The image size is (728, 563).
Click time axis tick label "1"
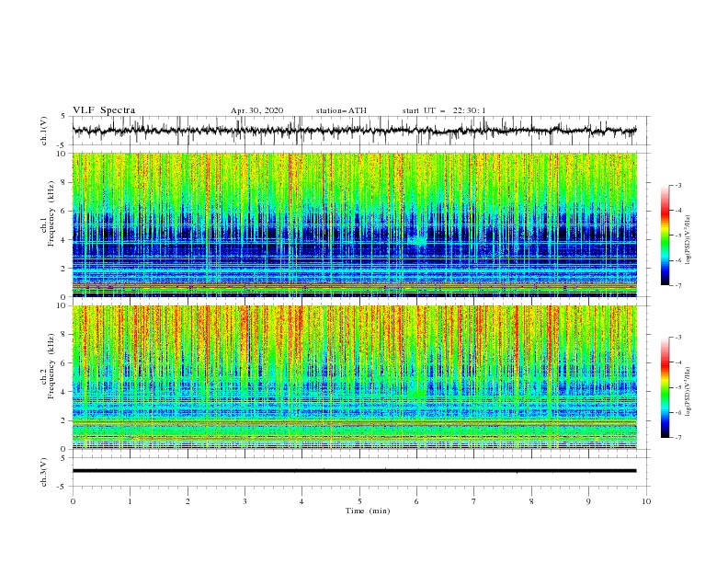click(130, 501)
